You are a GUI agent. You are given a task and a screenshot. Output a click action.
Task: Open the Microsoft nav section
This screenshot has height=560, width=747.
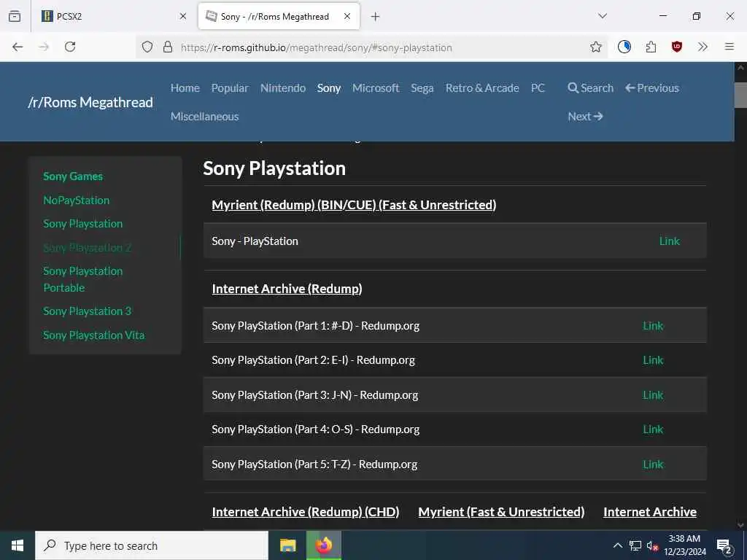tap(376, 88)
